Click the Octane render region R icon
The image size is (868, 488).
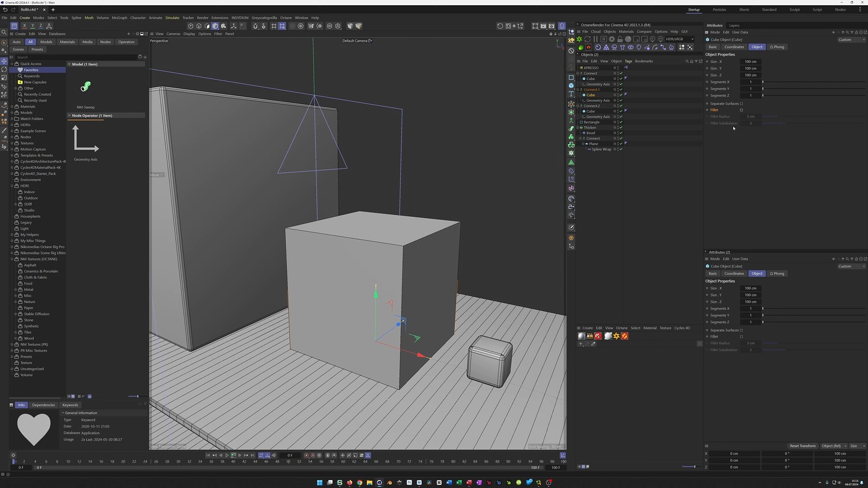(x=604, y=39)
